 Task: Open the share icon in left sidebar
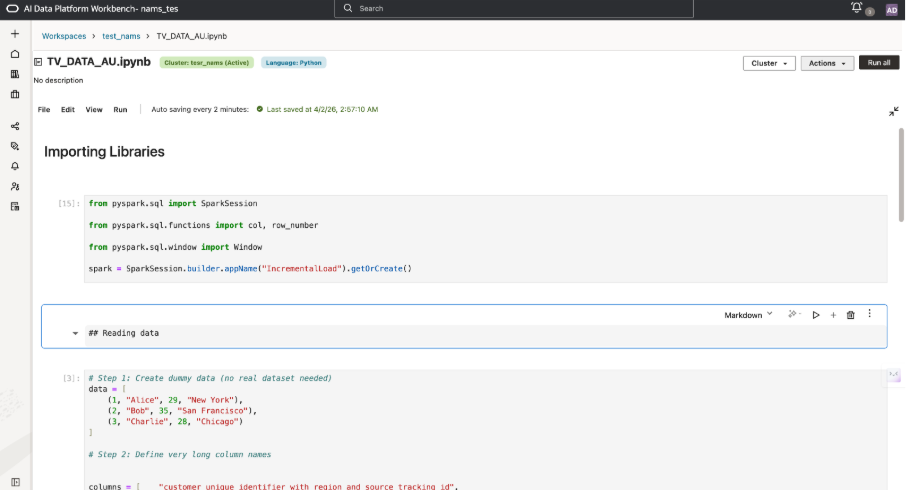pos(14,126)
